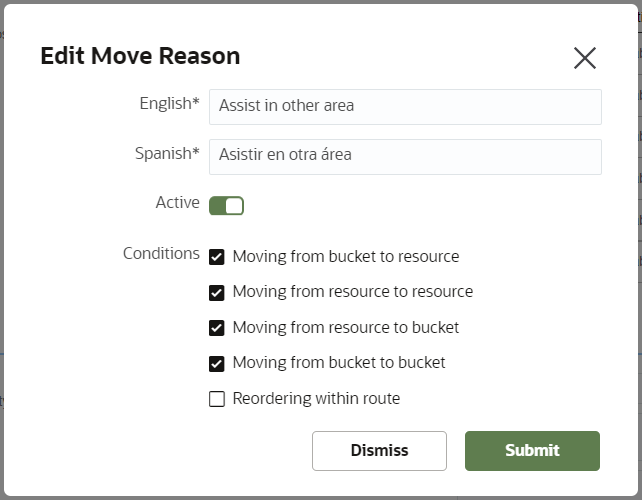Uncheck the 'Moving from bucket to resource' checkbox

click(216, 257)
